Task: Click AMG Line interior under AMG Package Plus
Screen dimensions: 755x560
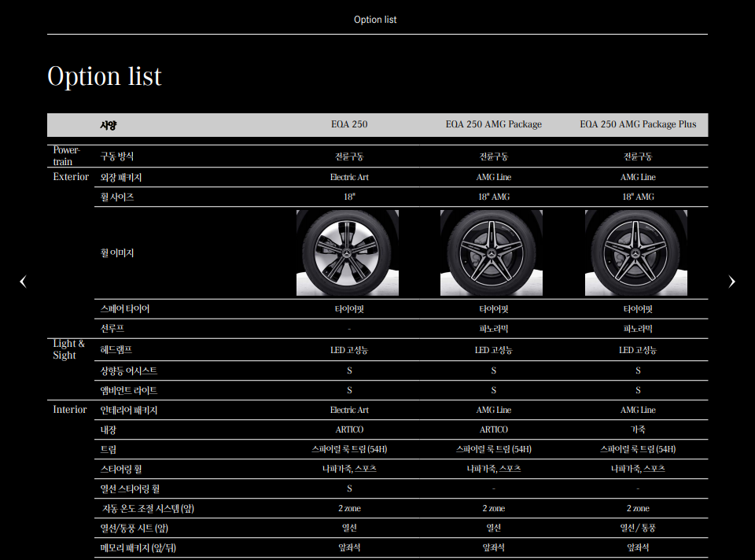Action: [638, 411]
